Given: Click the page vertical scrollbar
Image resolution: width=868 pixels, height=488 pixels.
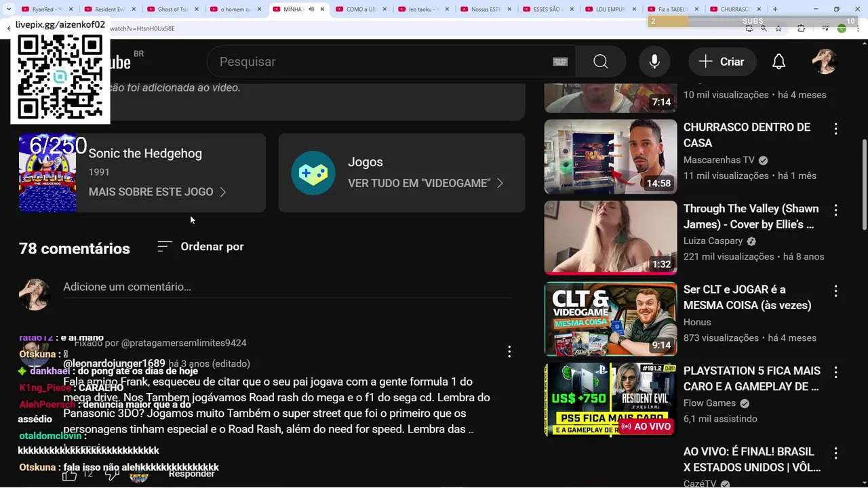Looking at the screenshot, I should 864,184.
